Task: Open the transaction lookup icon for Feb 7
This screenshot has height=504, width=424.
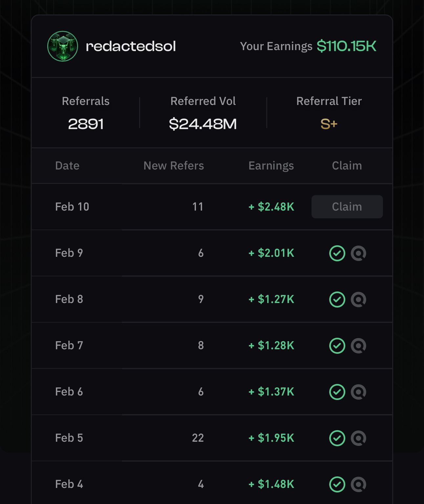Action: click(x=358, y=346)
